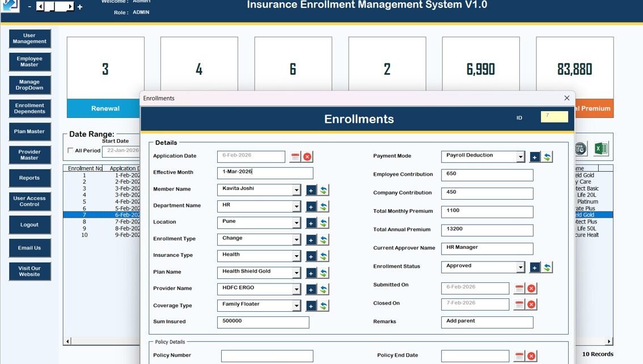Clear the Closed On date
This screenshot has width=643, height=364.
tap(531, 305)
